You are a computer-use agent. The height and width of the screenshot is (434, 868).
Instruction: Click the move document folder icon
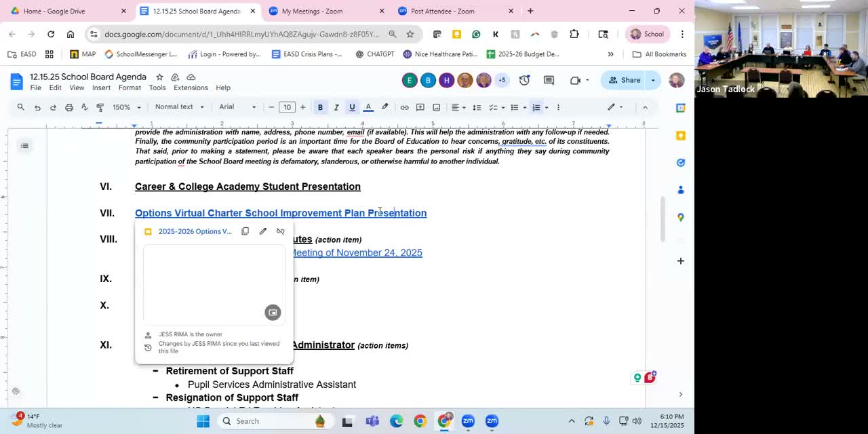(x=175, y=77)
